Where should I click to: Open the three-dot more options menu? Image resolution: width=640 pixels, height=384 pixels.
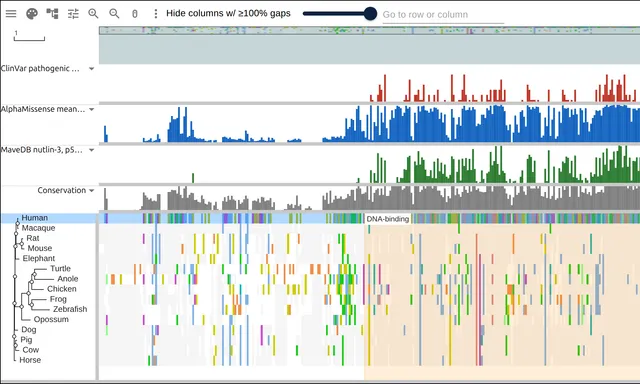[x=155, y=13]
